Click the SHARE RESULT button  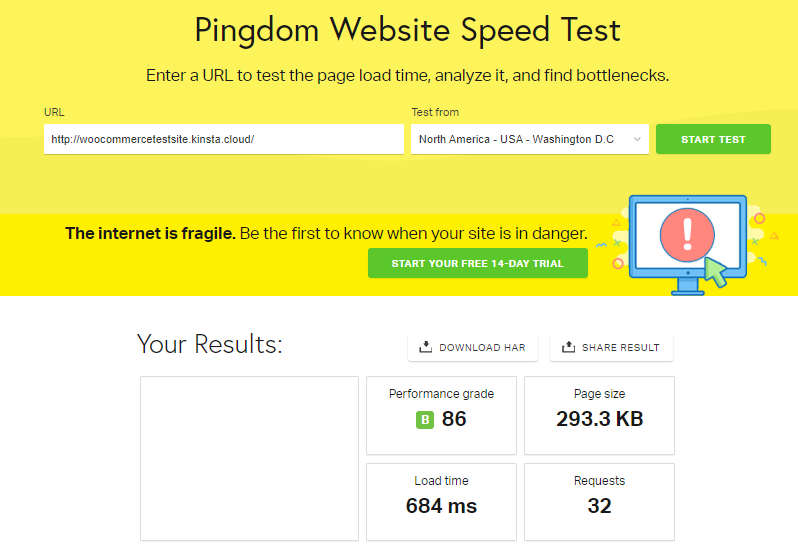[x=611, y=347]
